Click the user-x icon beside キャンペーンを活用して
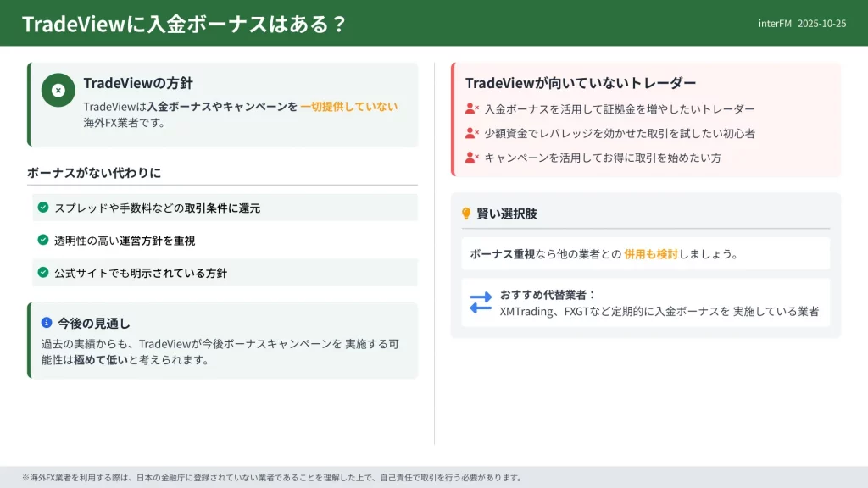Image resolution: width=868 pixels, height=488 pixels. coord(471,157)
